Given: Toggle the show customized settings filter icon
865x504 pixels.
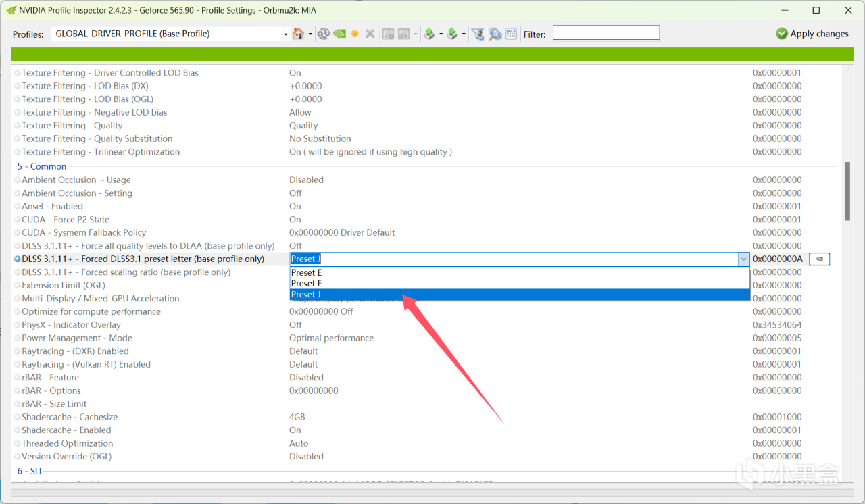Looking at the screenshot, I should pos(478,34).
